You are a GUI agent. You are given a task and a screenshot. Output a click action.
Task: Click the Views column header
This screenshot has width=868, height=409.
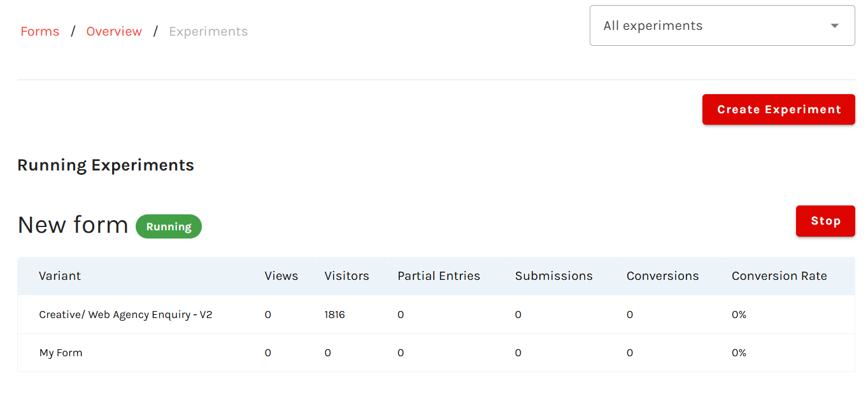[281, 276]
